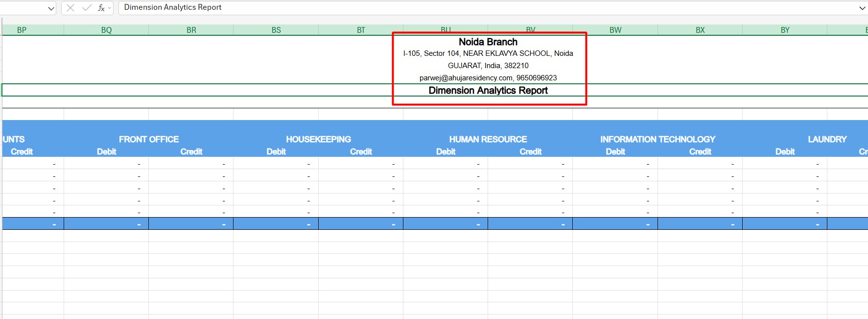Image resolution: width=868 pixels, height=319 pixels.
Task: Click the parwej@ahujaresidency.com contact line
Action: [x=488, y=78]
